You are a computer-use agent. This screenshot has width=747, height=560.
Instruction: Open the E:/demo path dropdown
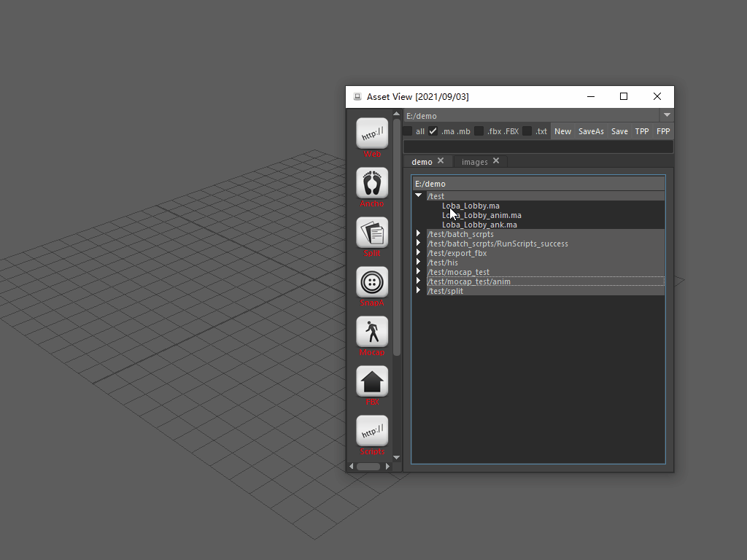tap(667, 115)
